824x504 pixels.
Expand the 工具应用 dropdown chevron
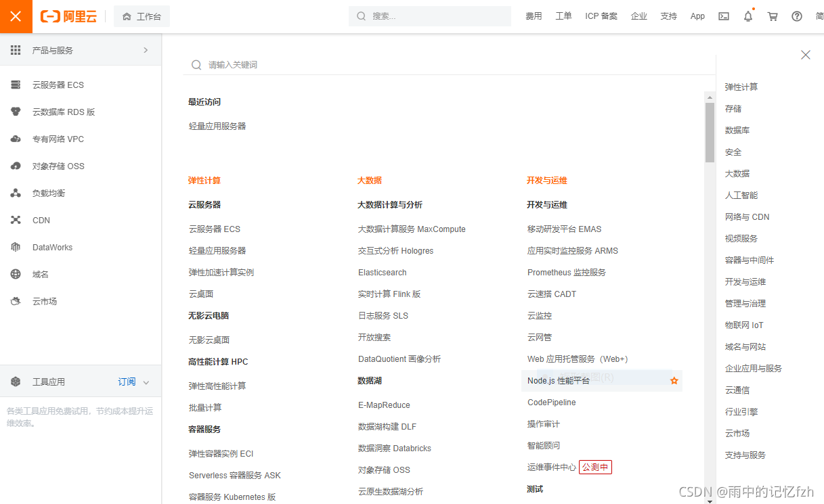[146, 382]
